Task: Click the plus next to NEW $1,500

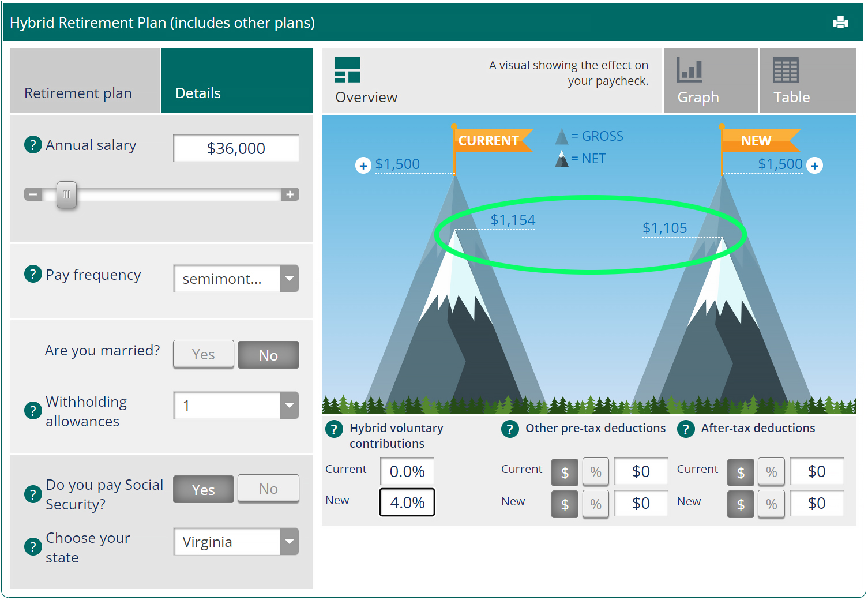Action: (815, 165)
